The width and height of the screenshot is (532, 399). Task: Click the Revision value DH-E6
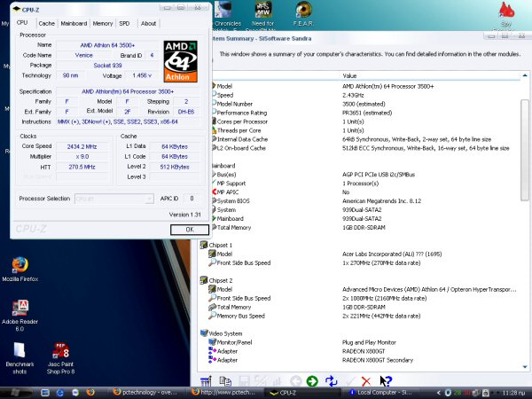coord(186,112)
